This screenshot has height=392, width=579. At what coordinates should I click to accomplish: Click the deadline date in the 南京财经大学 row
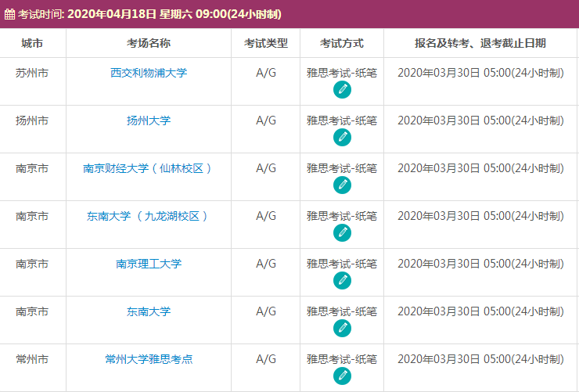tap(480, 168)
